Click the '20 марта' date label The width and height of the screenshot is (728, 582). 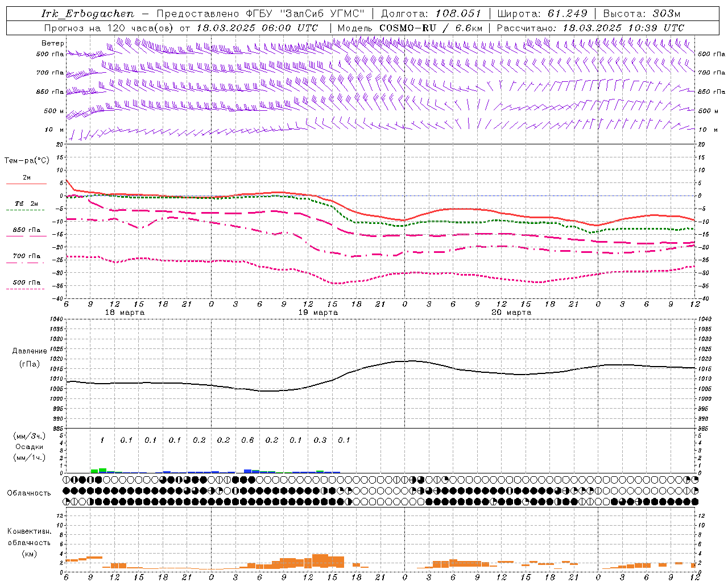511,313
